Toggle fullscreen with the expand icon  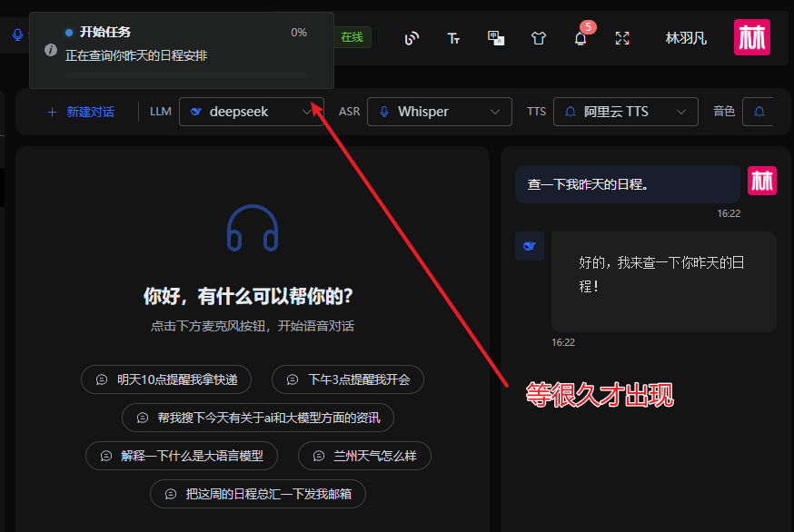tap(622, 38)
